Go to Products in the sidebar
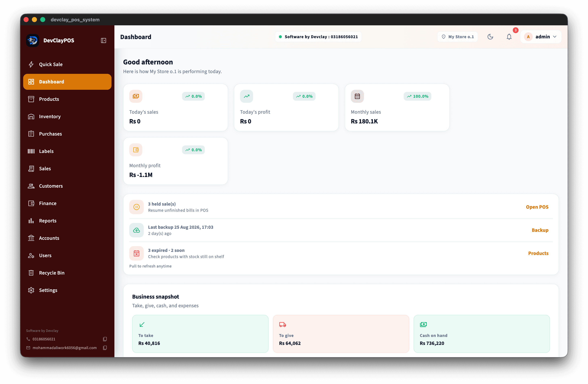The image size is (588, 384). click(x=67, y=99)
